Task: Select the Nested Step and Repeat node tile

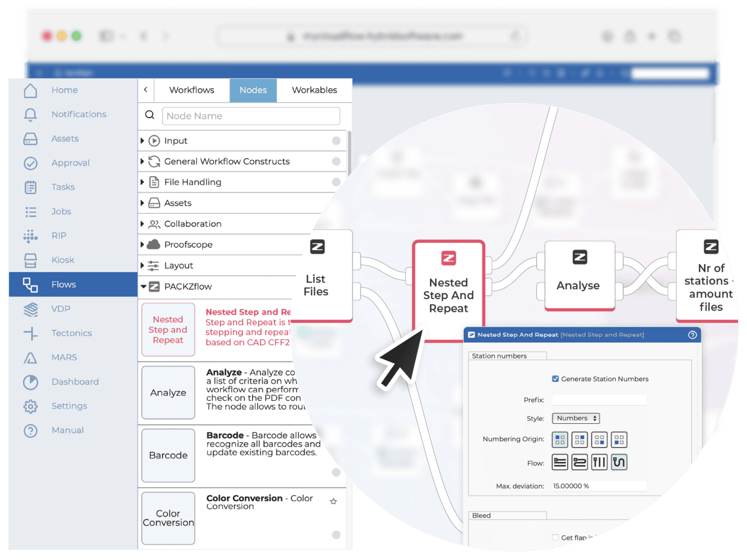Action: pyautogui.click(x=168, y=330)
